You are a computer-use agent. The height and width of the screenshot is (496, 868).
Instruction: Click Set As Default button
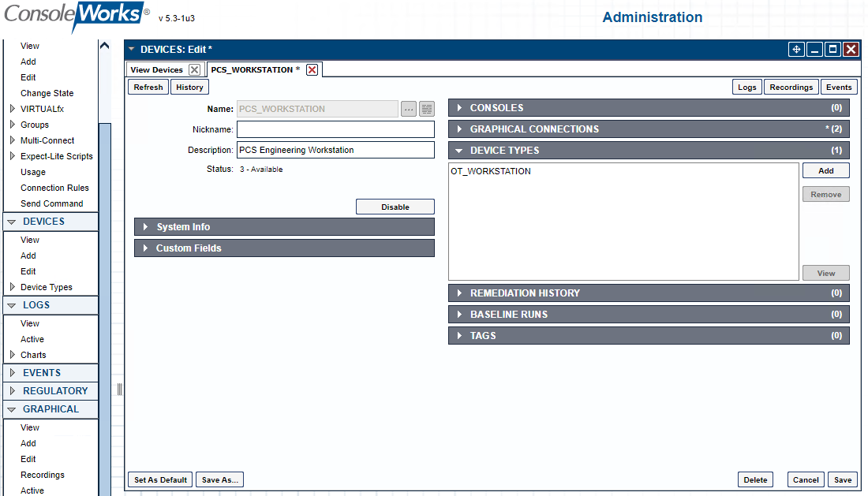(160, 479)
